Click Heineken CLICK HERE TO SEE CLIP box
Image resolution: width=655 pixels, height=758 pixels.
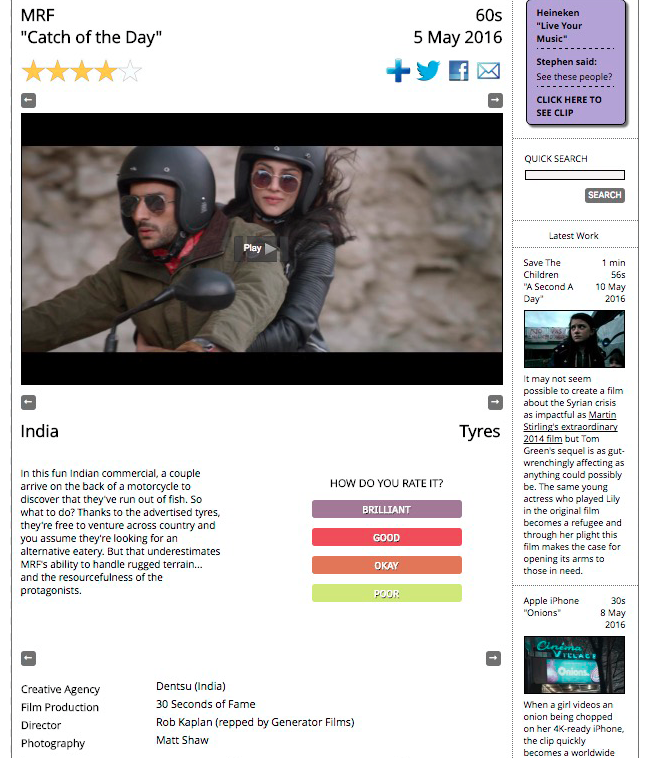click(576, 63)
